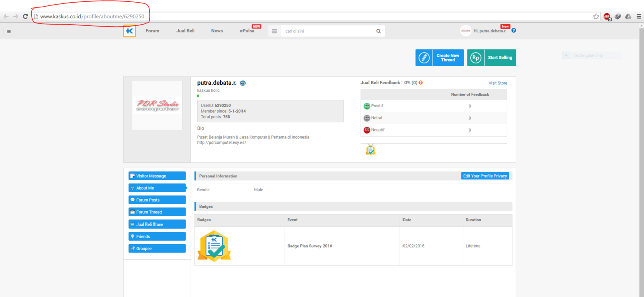Click Edit Your Profile Privacy button
This screenshot has height=297, width=644.
485,176
